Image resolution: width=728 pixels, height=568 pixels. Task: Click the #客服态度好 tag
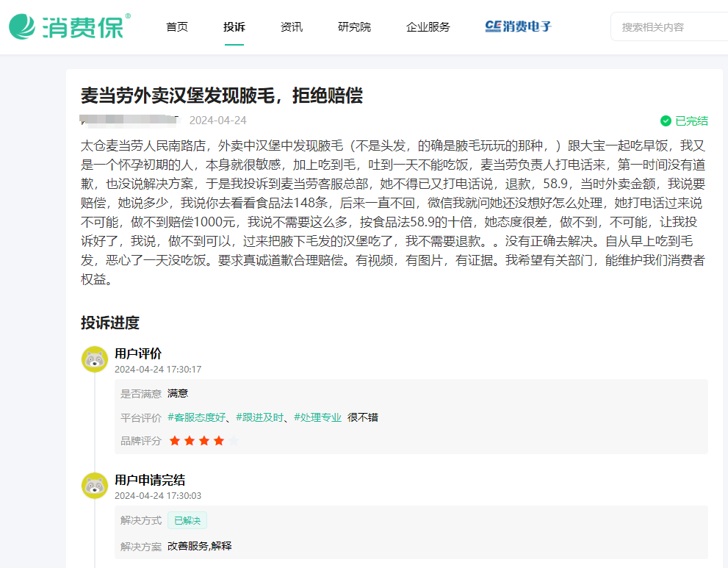point(196,417)
